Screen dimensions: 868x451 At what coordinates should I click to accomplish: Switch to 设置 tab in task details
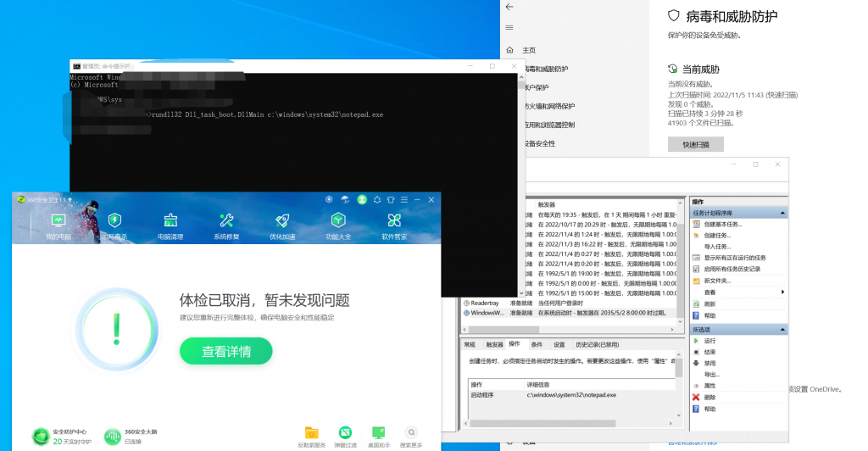click(x=559, y=345)
